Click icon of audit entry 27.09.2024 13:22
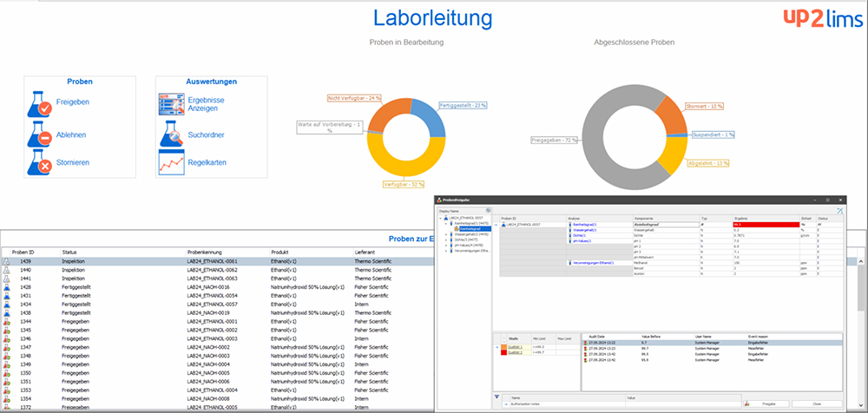Image resolution: width=868 pixels, height=413 pixels. (586, 343)
